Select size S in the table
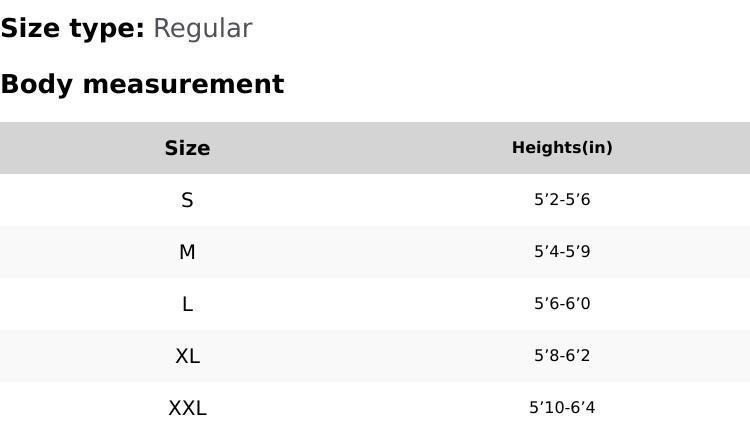The height and width of the screenshot is (434, 750). pyautogui.click(x=187, y=200)
